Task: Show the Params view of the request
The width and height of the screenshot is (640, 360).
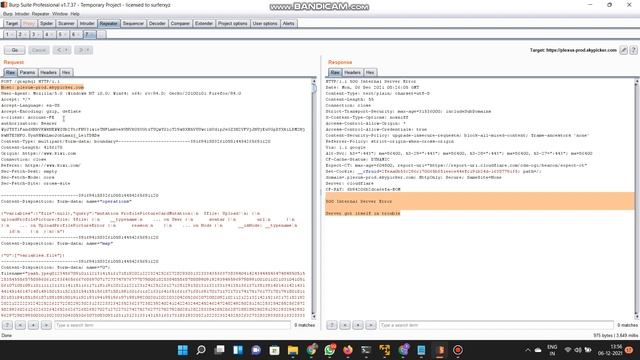Action: tap(27, 72)
